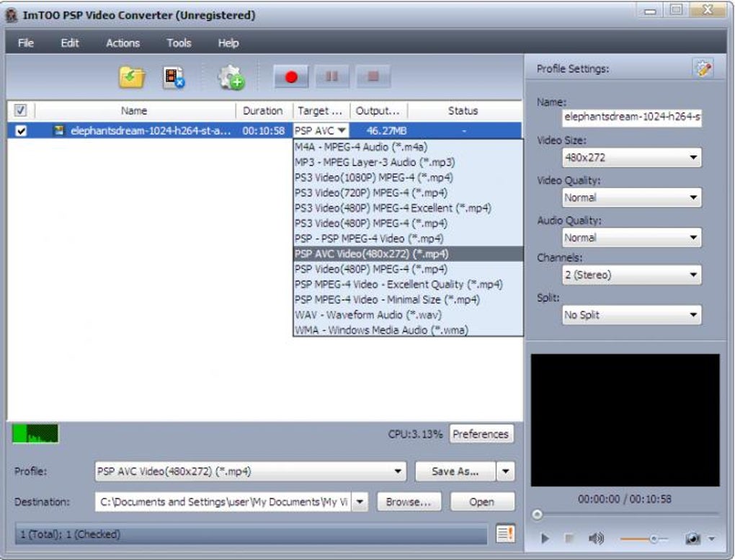Expand the Audio Quality dropdown
Viewport: 735px width, 560px height.
[x=631, y=237]
